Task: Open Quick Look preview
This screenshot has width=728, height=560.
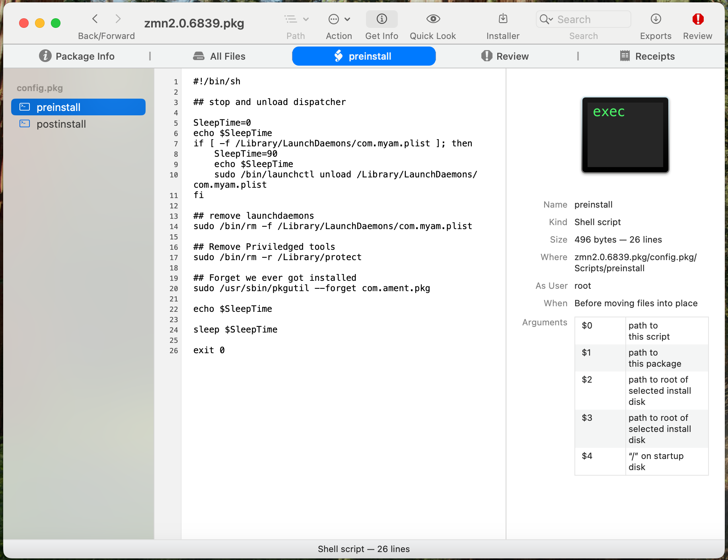Action: [433, 19]
